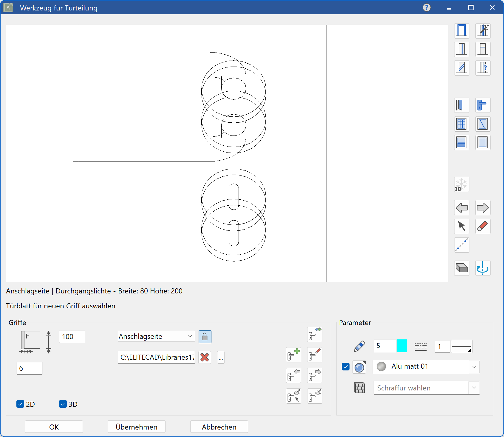Move handle left with arrow icon
This screenshot has height=437, width=504.
293,375
